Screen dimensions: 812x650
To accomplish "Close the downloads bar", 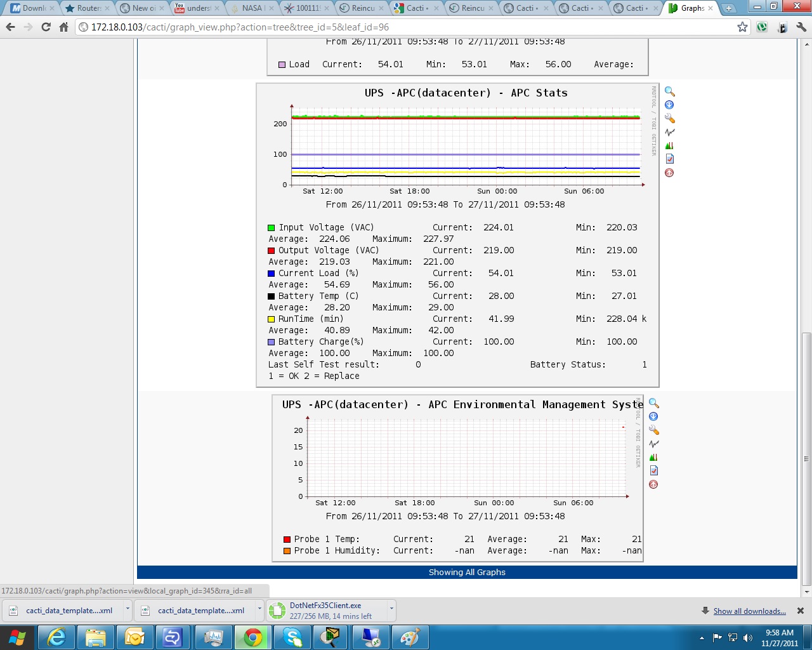I will 801,611.
